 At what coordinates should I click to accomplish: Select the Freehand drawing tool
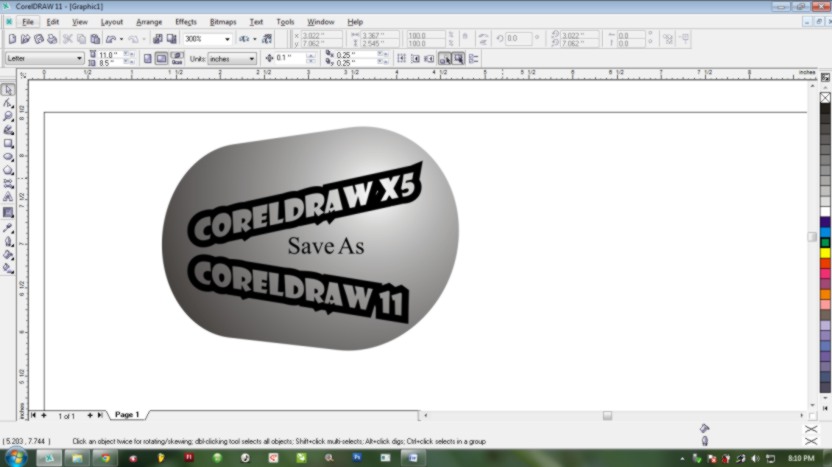[x=8, y=130]
